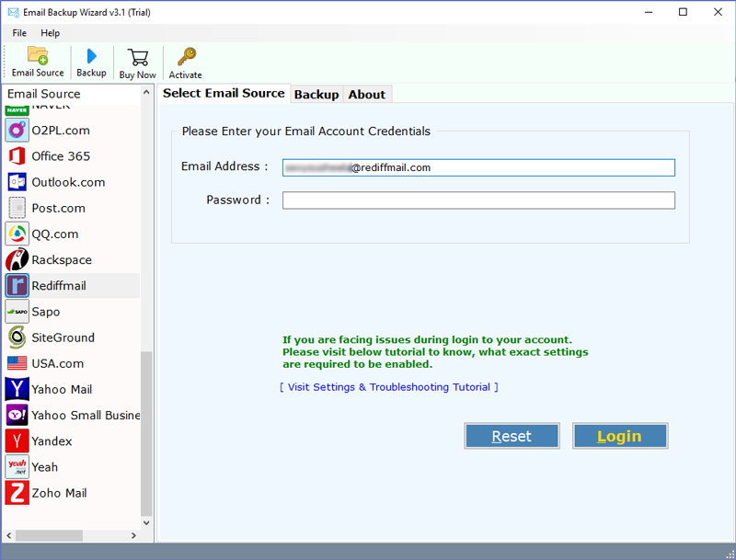The image size is (736, 560).
Task: Select the Rediffmail logo icon
Action: [17, 286]
